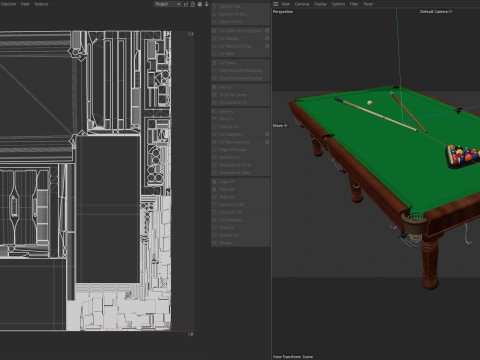
Task: Click the Remap command
Action: point(240,243)
